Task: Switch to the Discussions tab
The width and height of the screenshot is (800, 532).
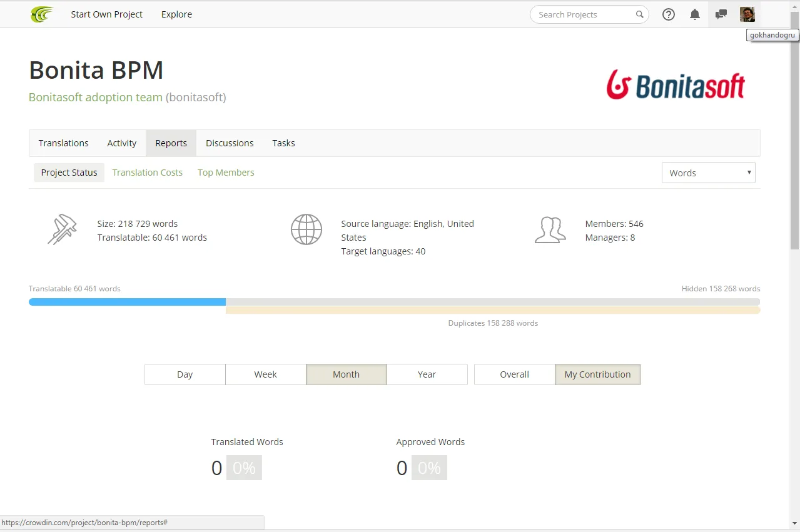Action: (x=230, y=143)
